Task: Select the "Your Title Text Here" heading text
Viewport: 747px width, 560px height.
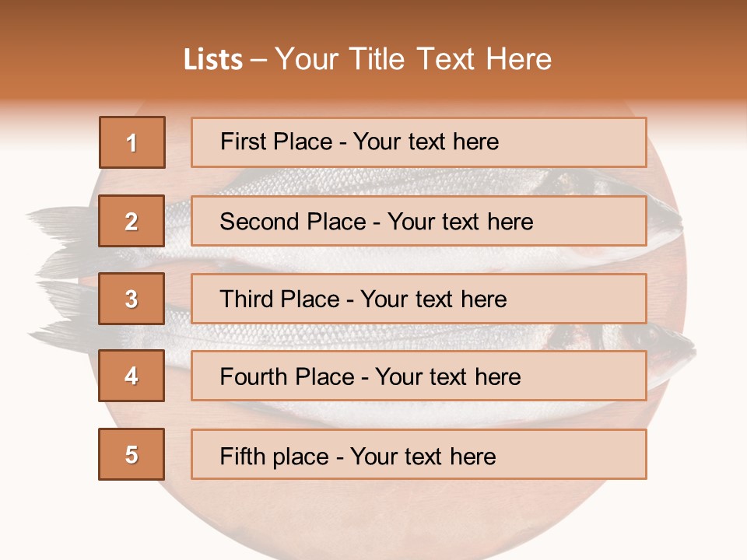Action: (413, 60)
